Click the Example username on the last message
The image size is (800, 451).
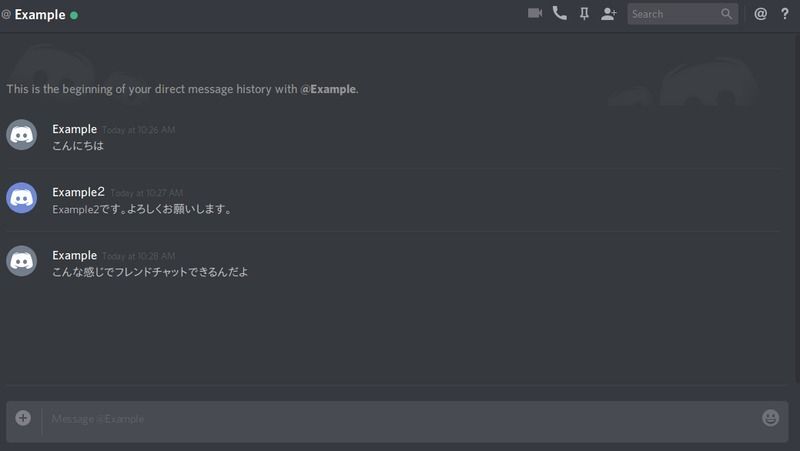tap(74, 256)
